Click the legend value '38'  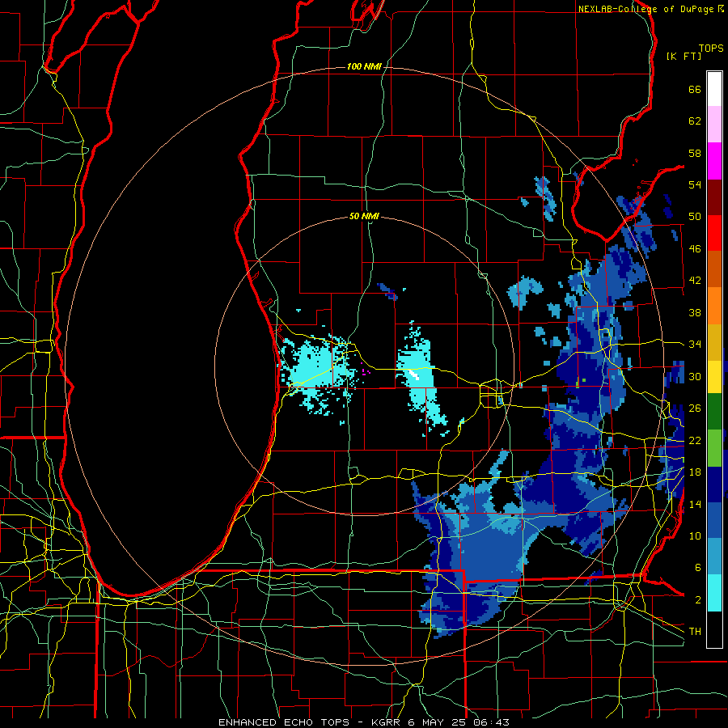695,312
